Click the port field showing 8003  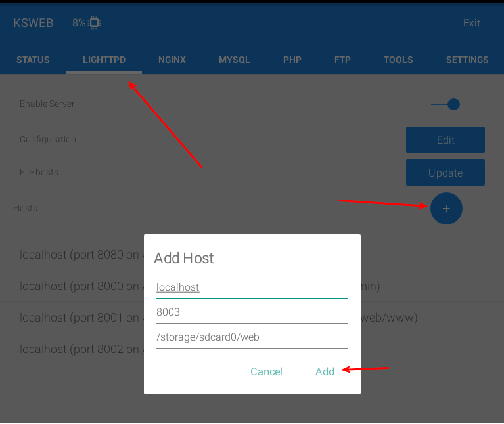click(x=252, y=312)
